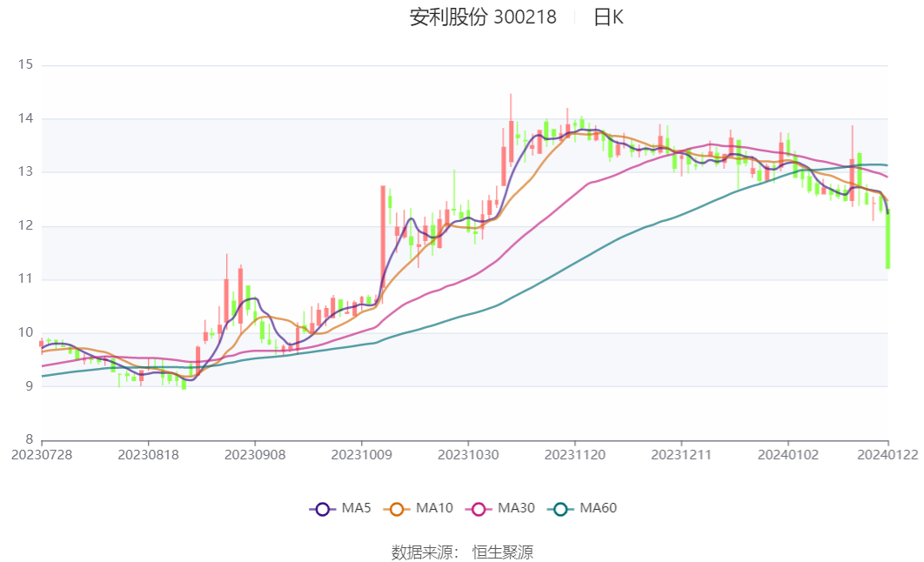Click the 20230818 x-axis date label
Viewport: 924px width, 562px height.
(x=149, y=455)
